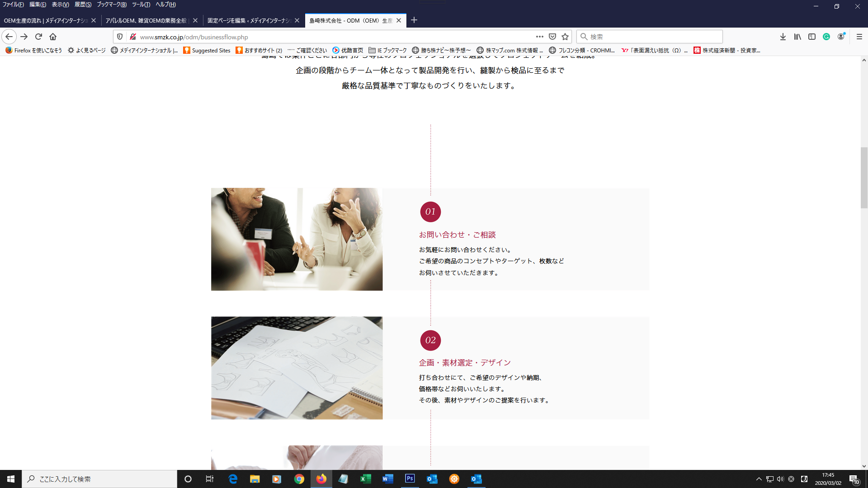
Task: Open the Firefox home page
Action: 53,37
